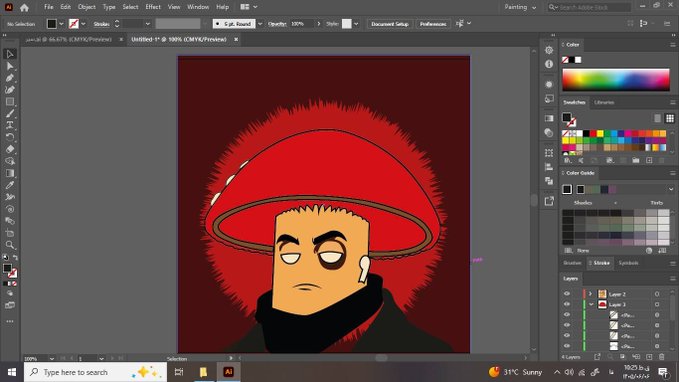This screenshot has width=679, height=382.
Task: Select the Gradient tool
Action: coord(10,173)
